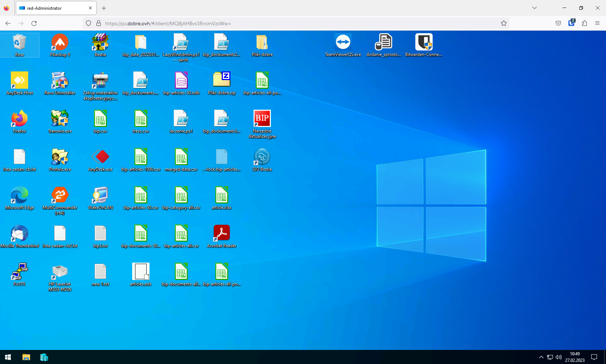Select MultiCommander (x64) shortcut
Image resolution: width=606 pixels, height=364 pixels.
tap(60, 201)
